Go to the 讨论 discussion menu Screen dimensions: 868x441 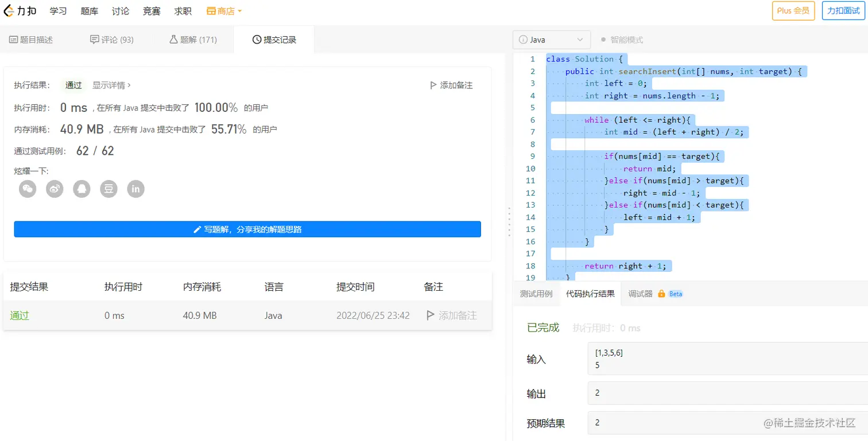click(x=121, y=11)
